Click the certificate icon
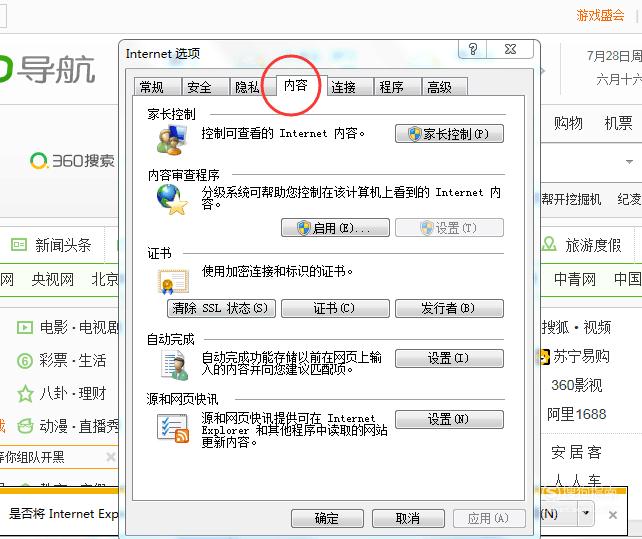 coord(174,281)
